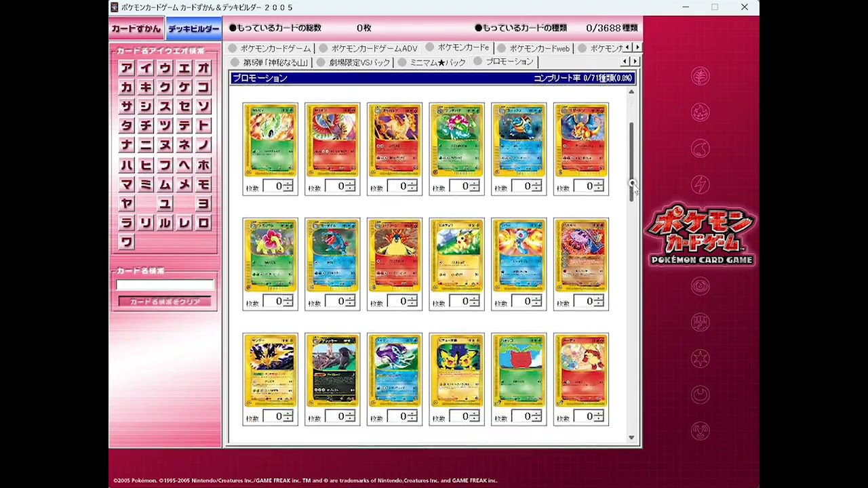Select the タ kana search button

pyautogui.click(x=126, y=125)
